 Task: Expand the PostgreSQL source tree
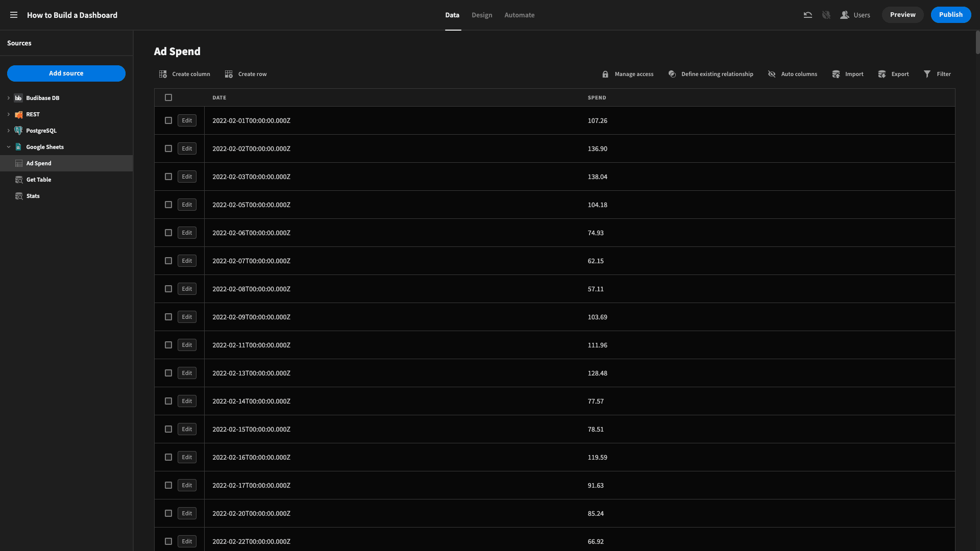pos(9,131)
